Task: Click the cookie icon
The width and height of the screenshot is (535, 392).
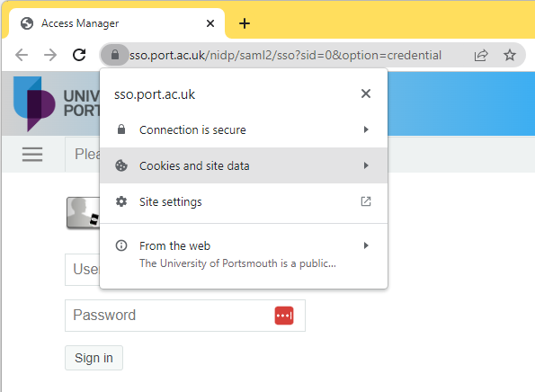Action: [x=121, y=165]
